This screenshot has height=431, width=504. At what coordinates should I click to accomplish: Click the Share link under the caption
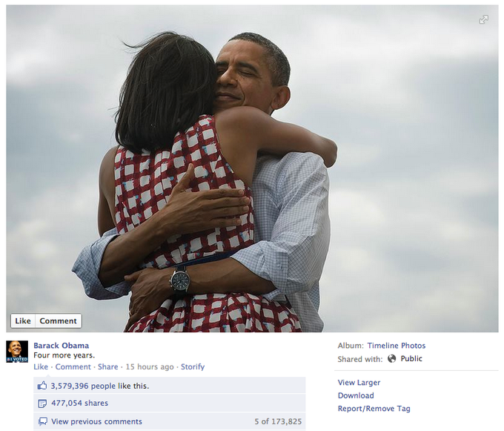pyautogui.click(x=107, y=366)
